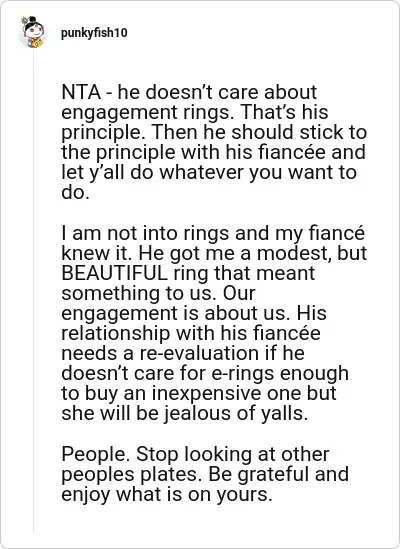Open punkyfish10's Snoo avatar

point(33,32)
